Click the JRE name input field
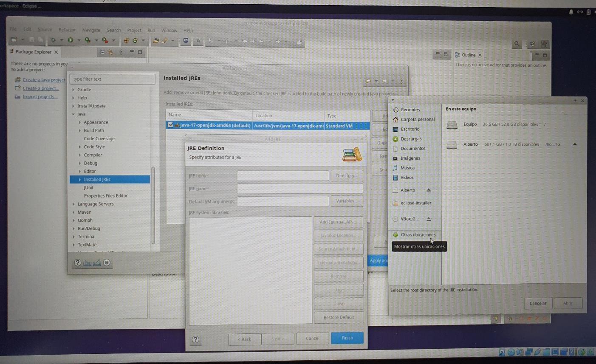 pos(300,189)
